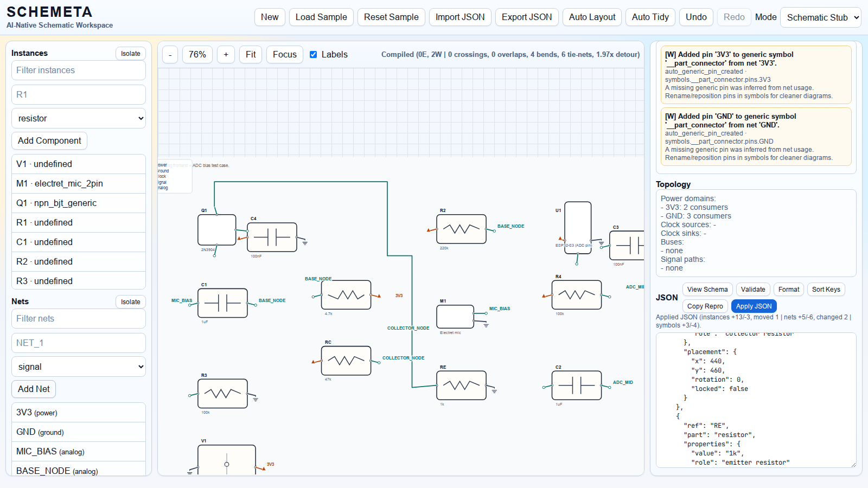Click the zoom out minus button
The height and width of the screenshot is (488, 868).
pos(170,55)
